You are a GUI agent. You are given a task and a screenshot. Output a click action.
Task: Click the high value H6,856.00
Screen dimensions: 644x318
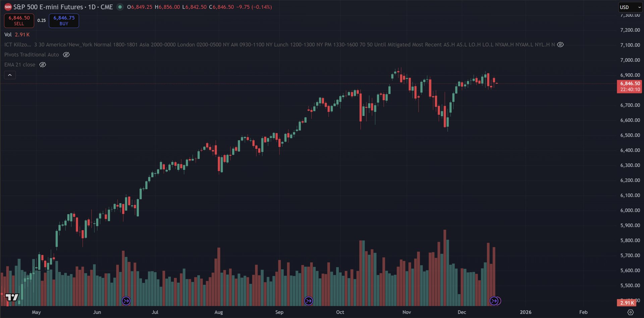point(167,7)
